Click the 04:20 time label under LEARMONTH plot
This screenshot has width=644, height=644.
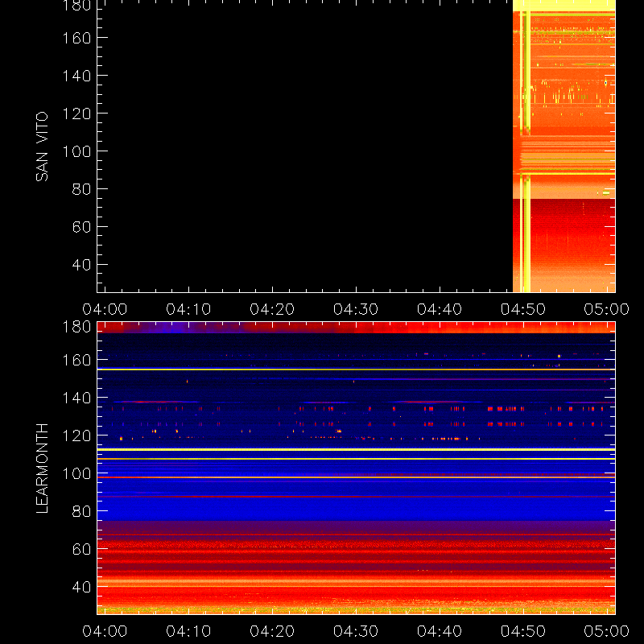[x=272, y=631]
